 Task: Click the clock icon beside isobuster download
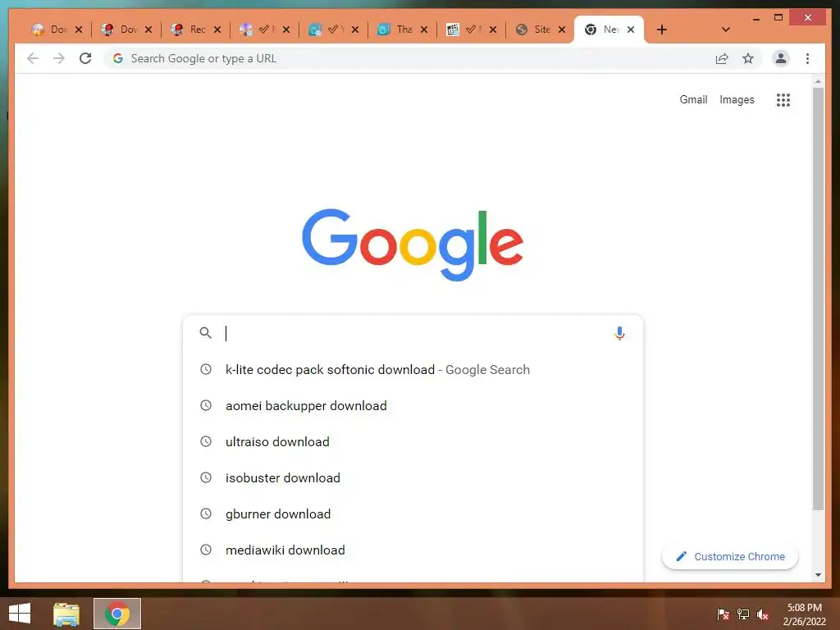click(206, 477)
